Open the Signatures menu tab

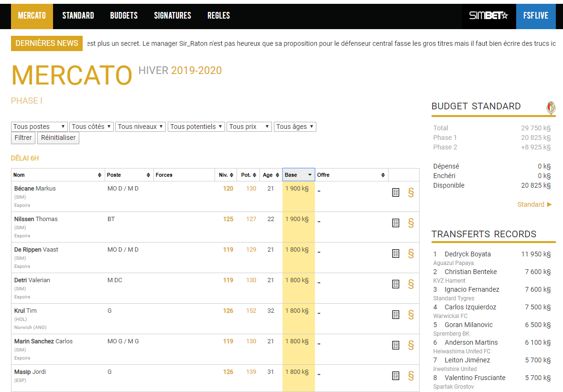[173, 16]
